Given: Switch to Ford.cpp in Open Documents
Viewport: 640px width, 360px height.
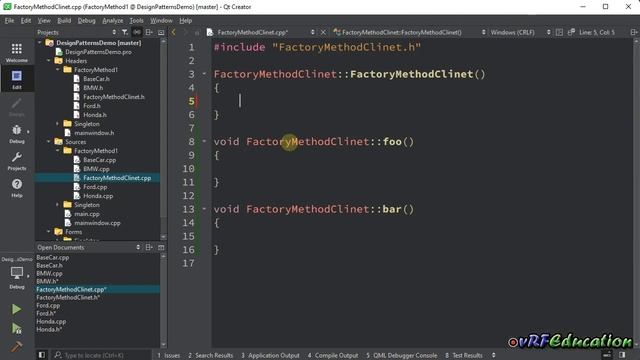Looking at the screenshot, I should point(48,305).
